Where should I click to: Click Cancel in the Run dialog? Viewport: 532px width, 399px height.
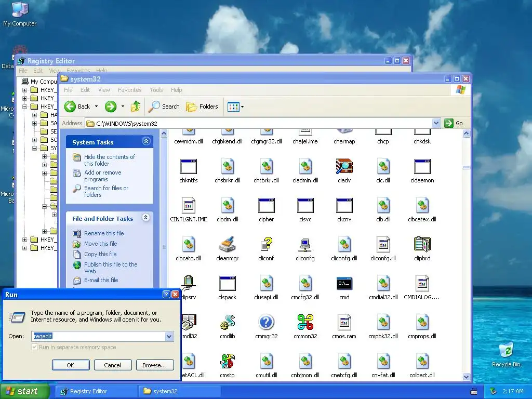tap(113, 365)
